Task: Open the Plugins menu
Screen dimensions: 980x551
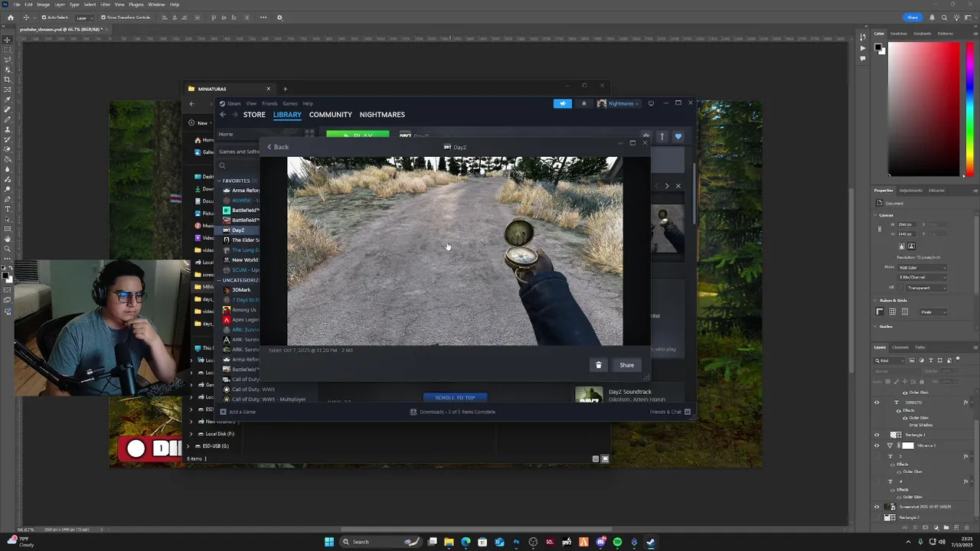Action: (136, 5)
